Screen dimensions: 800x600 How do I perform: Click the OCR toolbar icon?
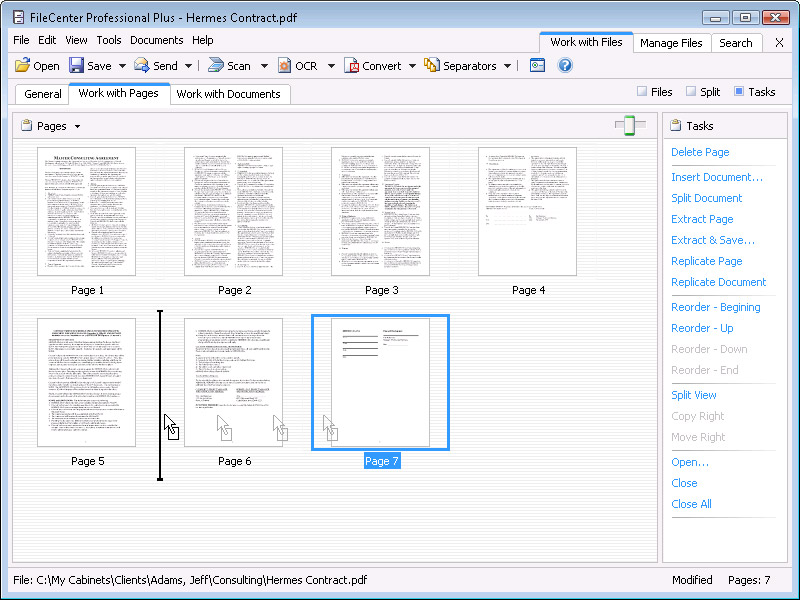point(284,66)
